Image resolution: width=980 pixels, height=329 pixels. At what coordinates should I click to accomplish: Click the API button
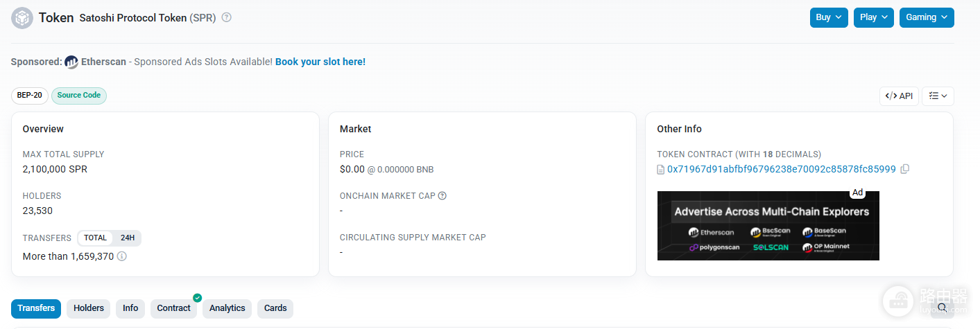click(x=899, y=96)
